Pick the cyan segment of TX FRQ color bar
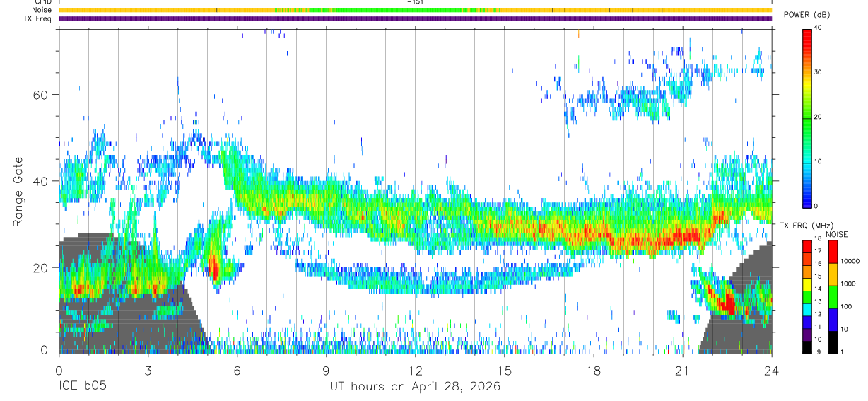 point(807,308)
